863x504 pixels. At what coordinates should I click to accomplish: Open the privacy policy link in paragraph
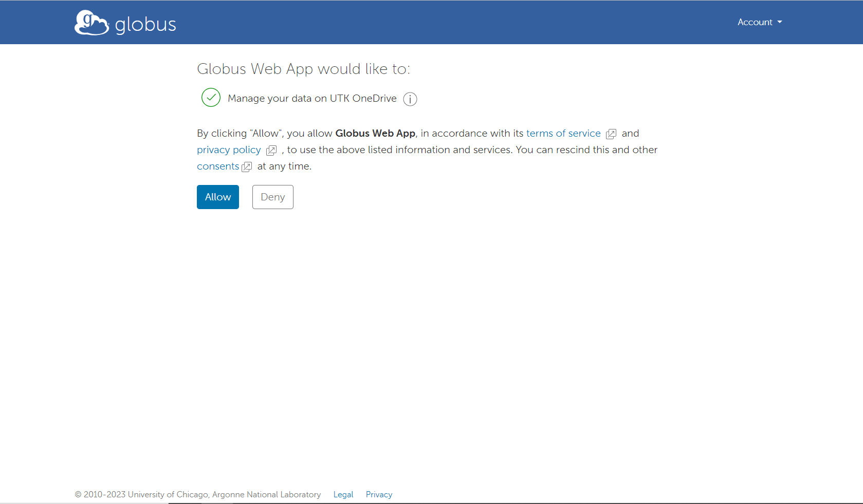229,150
